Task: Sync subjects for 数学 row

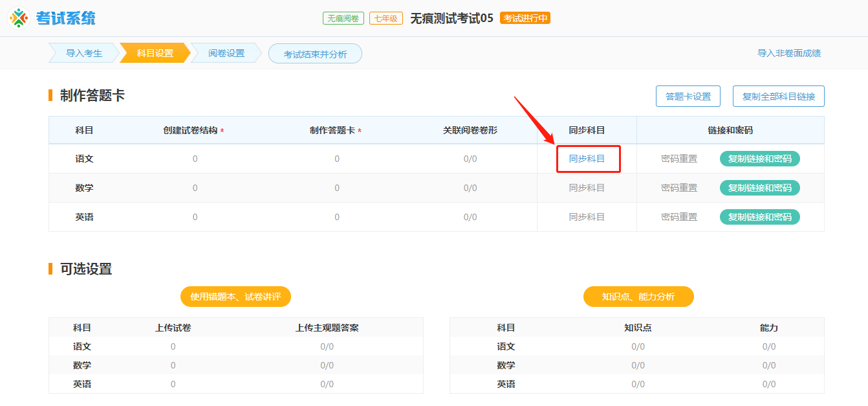Action: pos(587,187)
